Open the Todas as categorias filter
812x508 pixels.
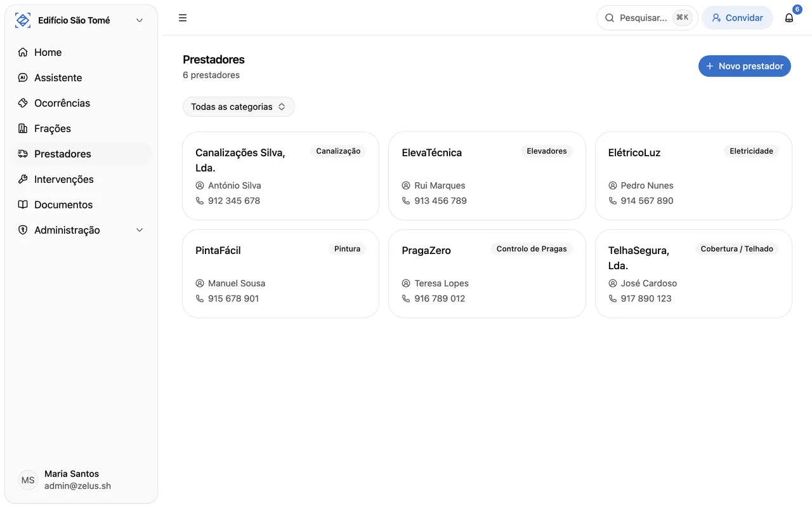coord(239,107)
